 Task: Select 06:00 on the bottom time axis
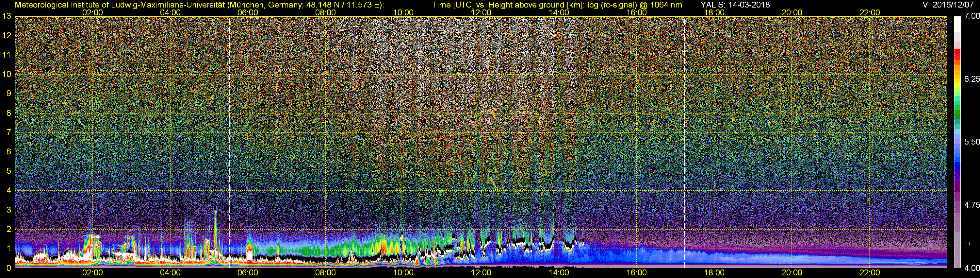(x=248, y=273)
